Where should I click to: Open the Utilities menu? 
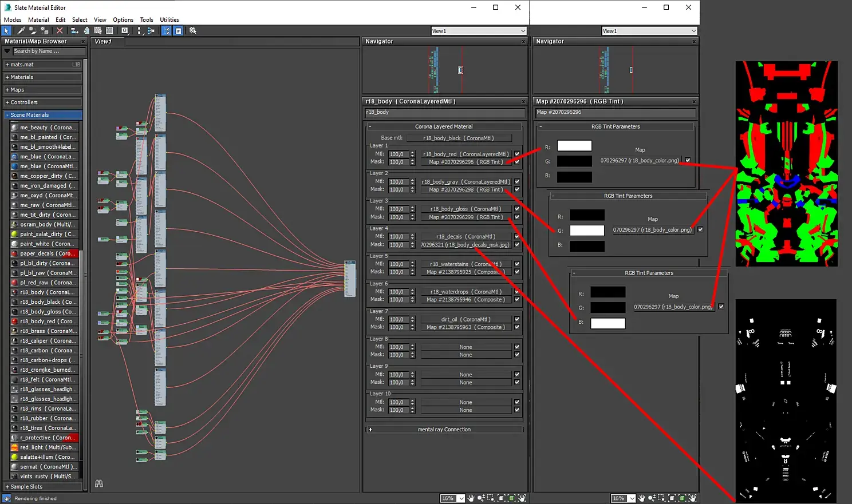(169, 19)
